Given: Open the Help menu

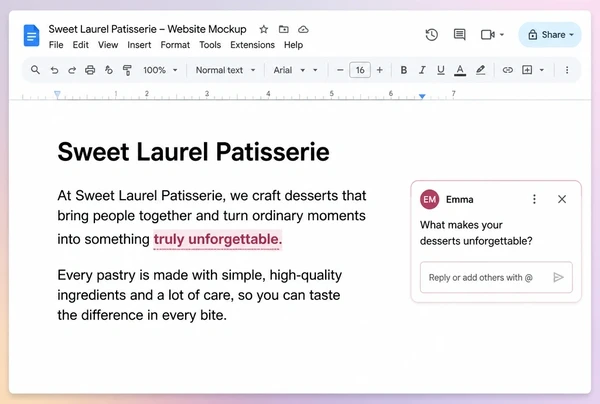Looking at the screenshot, I should pyautogui.click(x=293, y=45).
